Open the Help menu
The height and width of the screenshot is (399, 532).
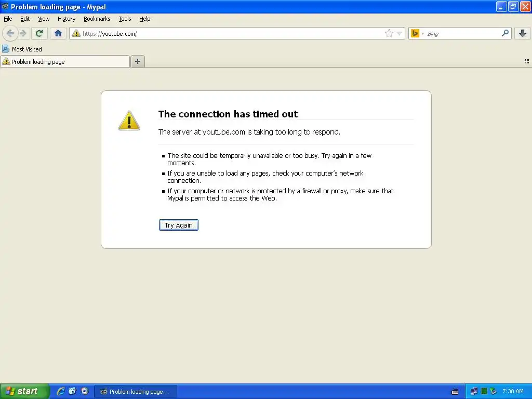click(145, 19)
